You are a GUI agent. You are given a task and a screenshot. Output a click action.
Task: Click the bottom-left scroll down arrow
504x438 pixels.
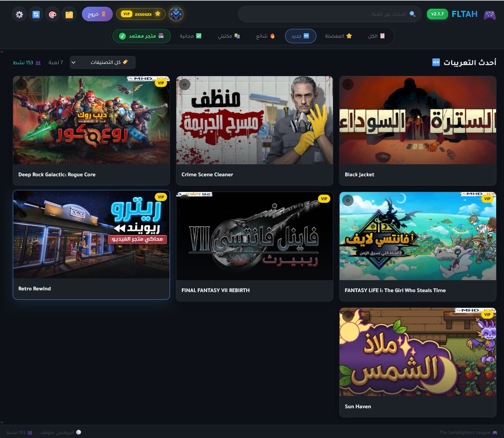2,422
